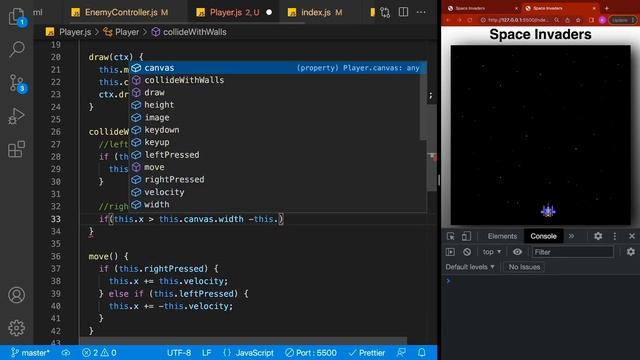Image resolution: width=640 pixels, height=360 pixels.
Task: Click Player.js in the breadcrumb
Action: click(x=75, y=32)
